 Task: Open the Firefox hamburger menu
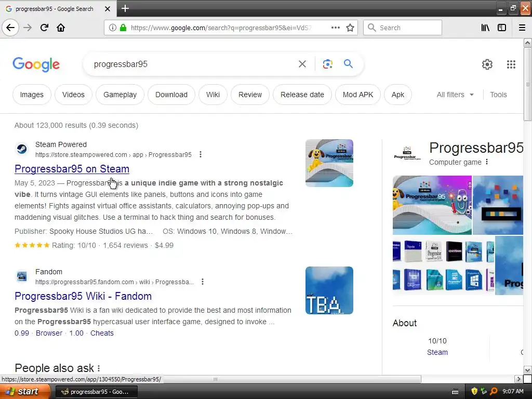tap(522, 28)
